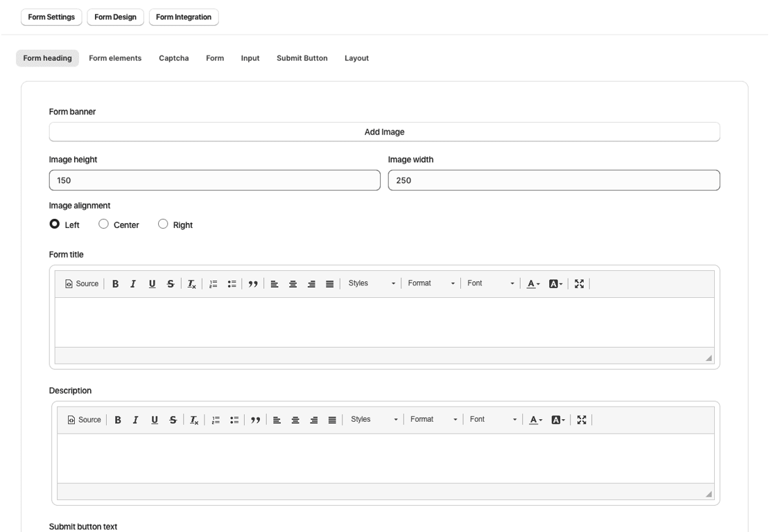
Task: Open Styles dropdown in Description editor
Action: [374, 419]
